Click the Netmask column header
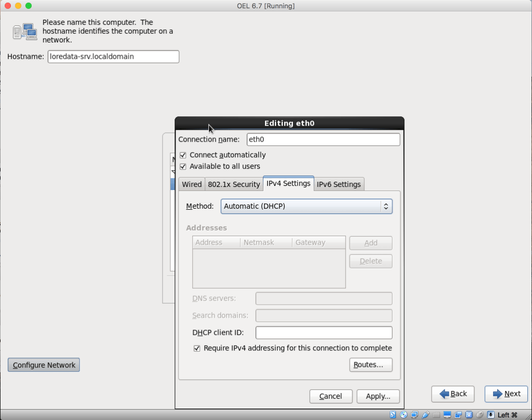Screen dimensions: 532x420 point(267,243)
